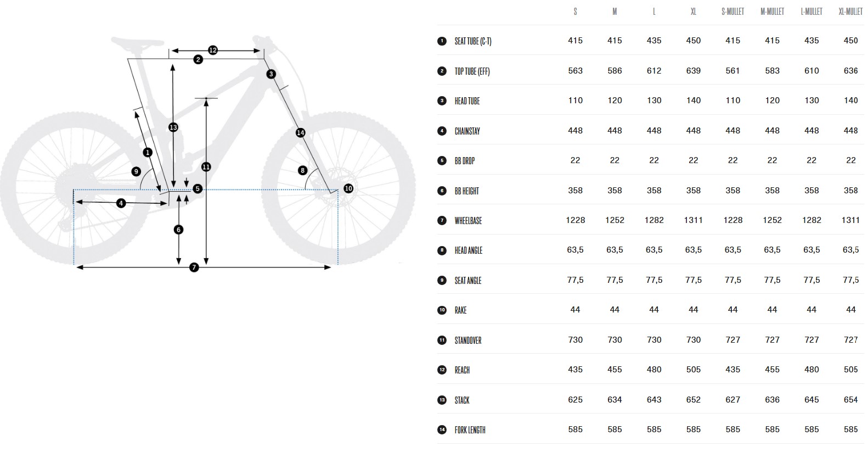Click the reach value 435 under S
The width and height of the screenshot is (868, 452).
click(x=575, y=370)
